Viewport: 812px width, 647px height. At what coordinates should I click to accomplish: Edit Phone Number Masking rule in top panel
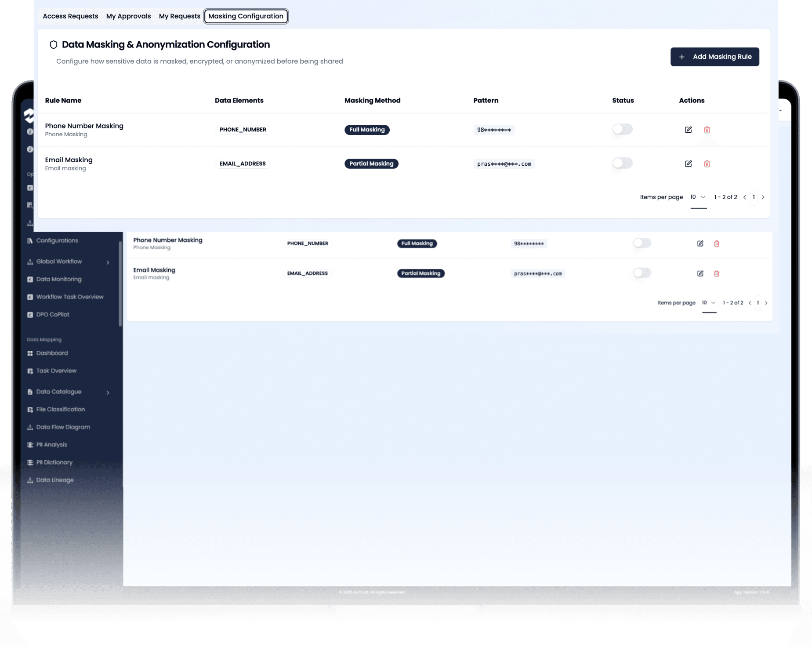(x=688, y=130)
